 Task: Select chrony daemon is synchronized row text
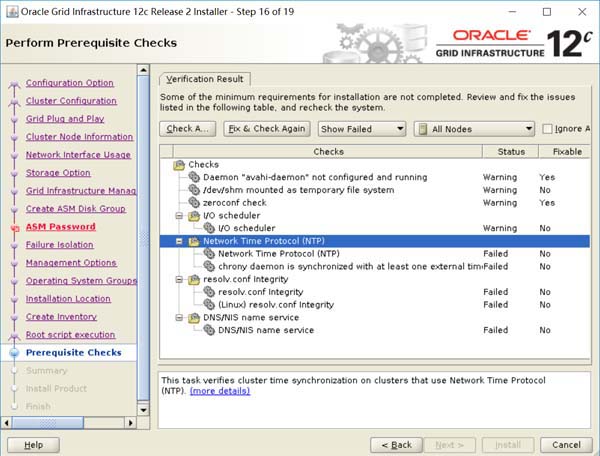click(350, 266)
